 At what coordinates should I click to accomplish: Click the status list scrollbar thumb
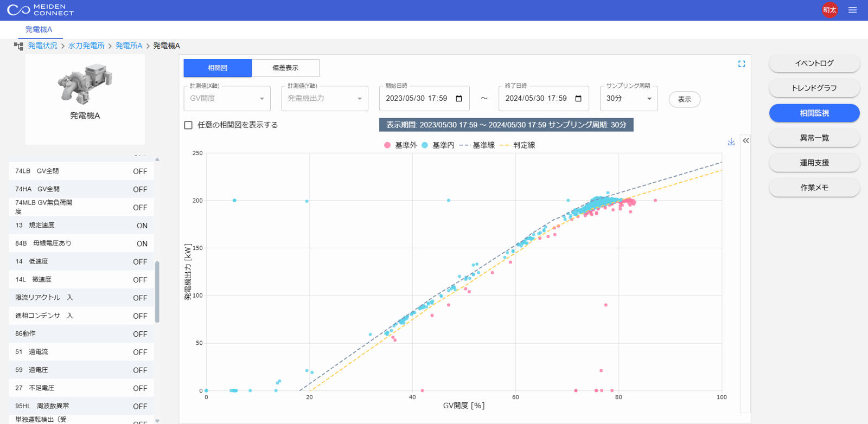(157, 292)
